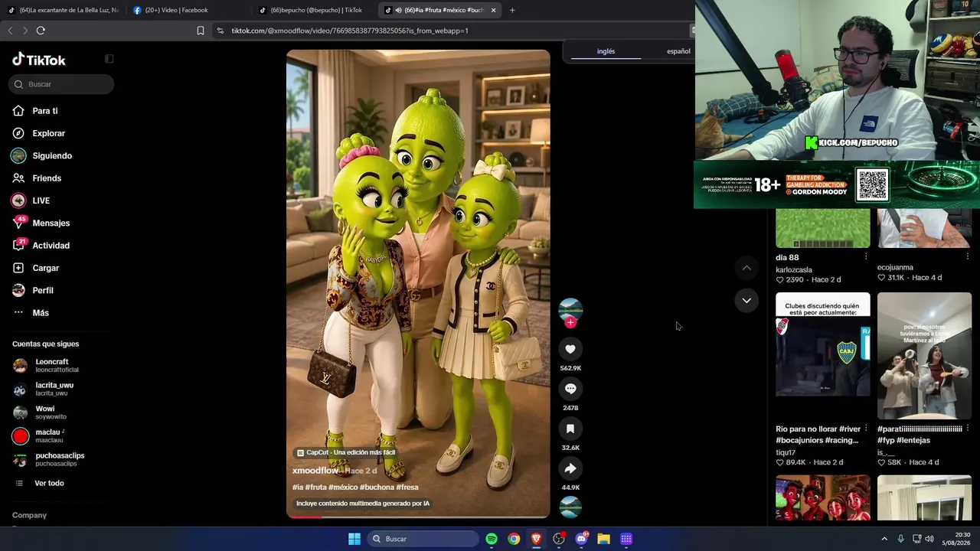Select the inglés translation tab
The height and width of the screenshot is (551, 980).
pos(606,51)
